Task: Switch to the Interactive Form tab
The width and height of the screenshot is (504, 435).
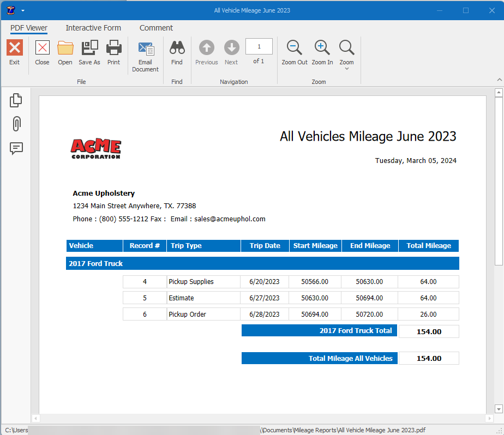Action: [x=93, y=28]
